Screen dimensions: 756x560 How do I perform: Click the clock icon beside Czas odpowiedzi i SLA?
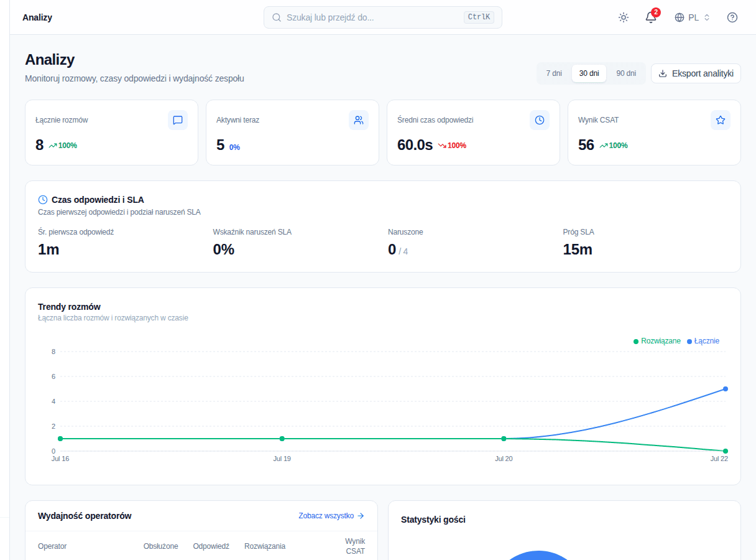coord(43,200)
